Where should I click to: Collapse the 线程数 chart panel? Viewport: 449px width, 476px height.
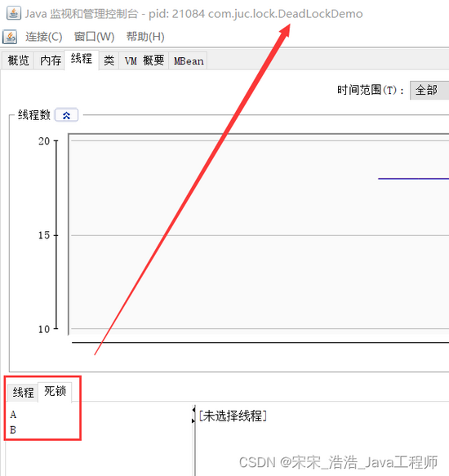click(x=66, y=115)
